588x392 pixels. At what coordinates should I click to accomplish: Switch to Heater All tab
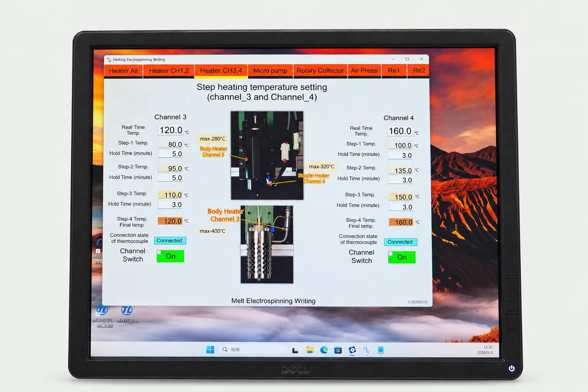point(123,71)
